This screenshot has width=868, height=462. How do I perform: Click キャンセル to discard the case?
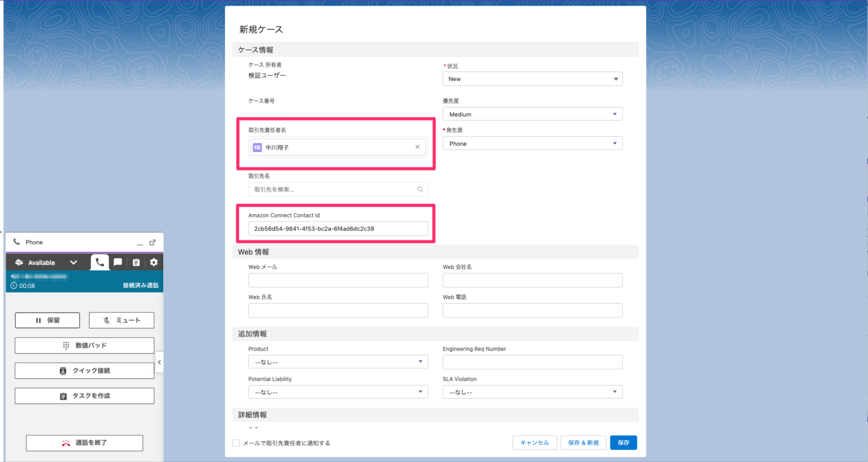pos(534,443)
